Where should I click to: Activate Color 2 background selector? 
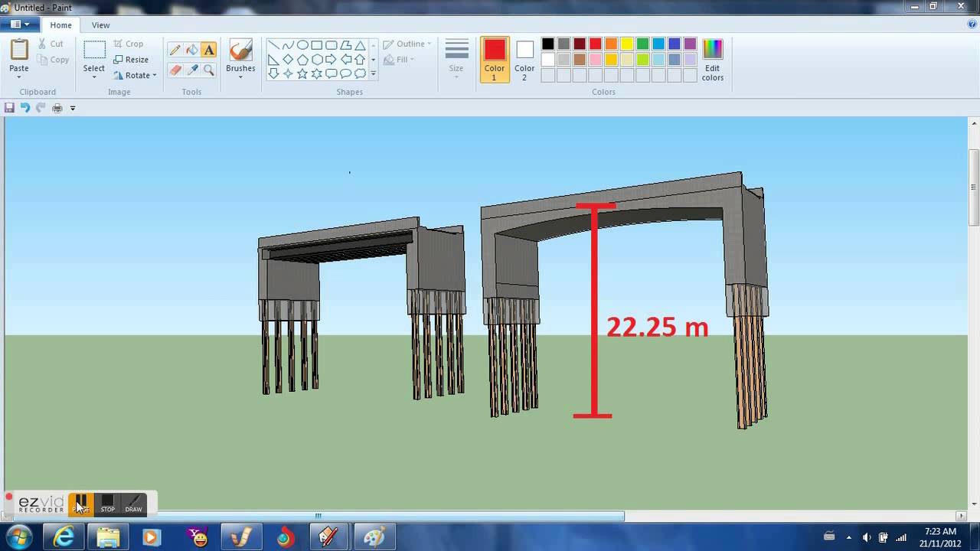tap(524, 59)
